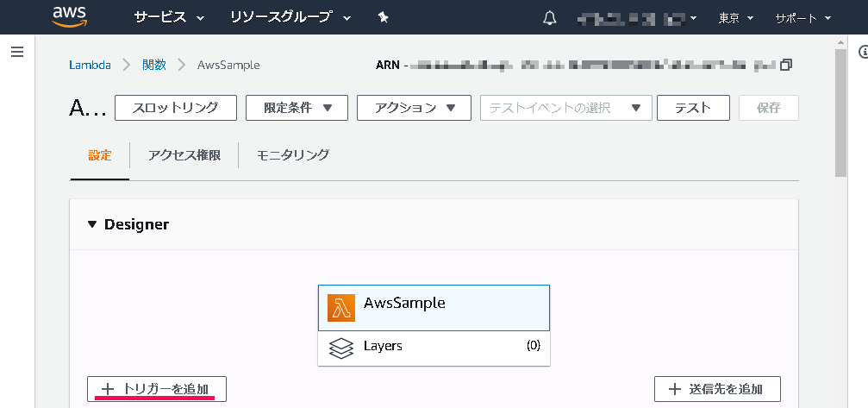Open the サービス menu

tap(170, 17)
